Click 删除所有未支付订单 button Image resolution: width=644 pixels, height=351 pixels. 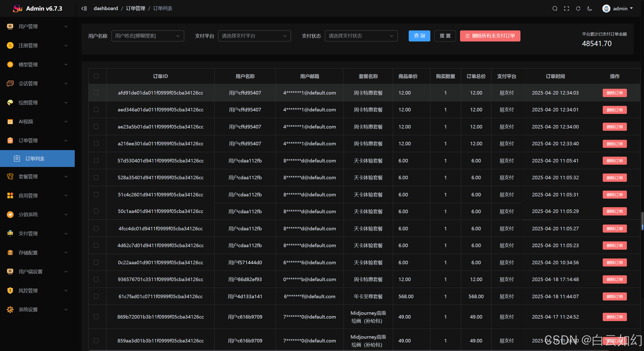pyautogui.click(x=490, y=36)
